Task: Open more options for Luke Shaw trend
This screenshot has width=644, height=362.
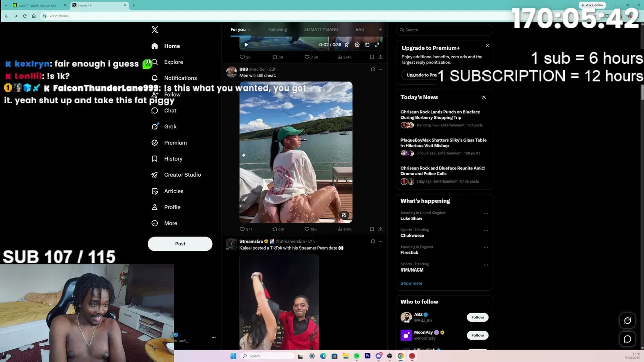Action: click(x=486, y=214)
